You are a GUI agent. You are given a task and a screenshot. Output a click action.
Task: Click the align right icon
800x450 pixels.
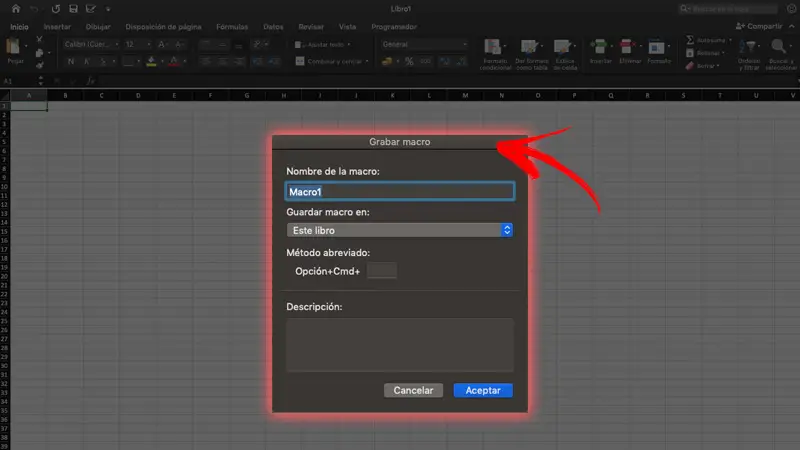239,62
